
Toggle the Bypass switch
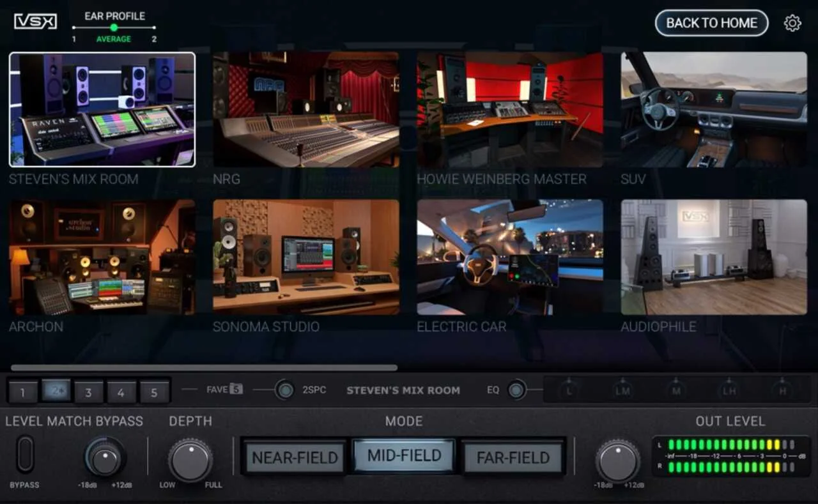click(26, 454)
